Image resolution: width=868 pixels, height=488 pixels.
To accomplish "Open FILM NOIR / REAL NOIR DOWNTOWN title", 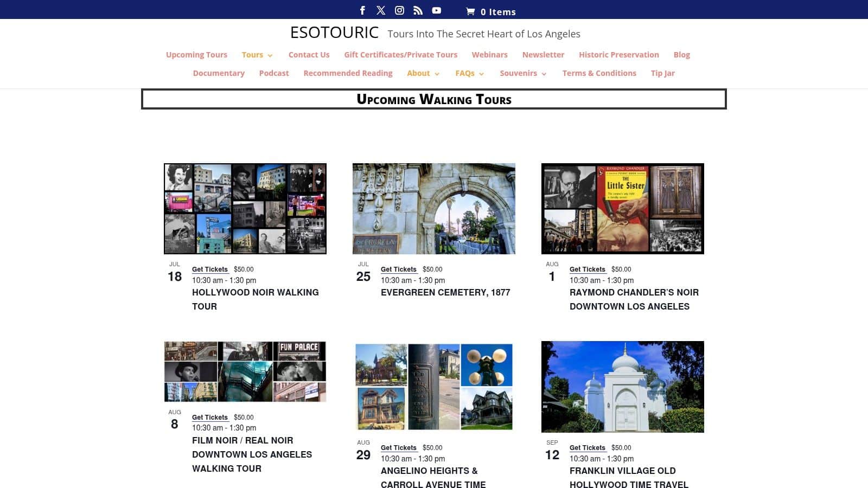I will point(252,454).
